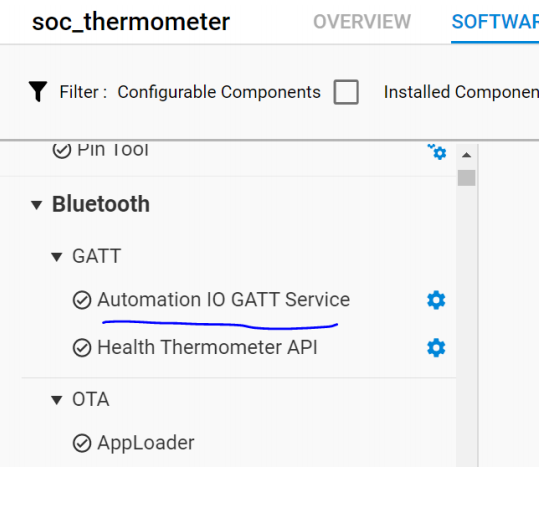Select the Automation IO GATT Service component

[x=224, y=300]
